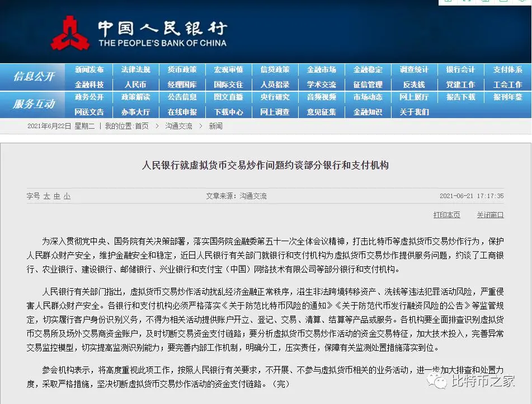The image size is (532, 404).
Task: Click the 文章来源:沟通交流 text
Action: (237, 196)
